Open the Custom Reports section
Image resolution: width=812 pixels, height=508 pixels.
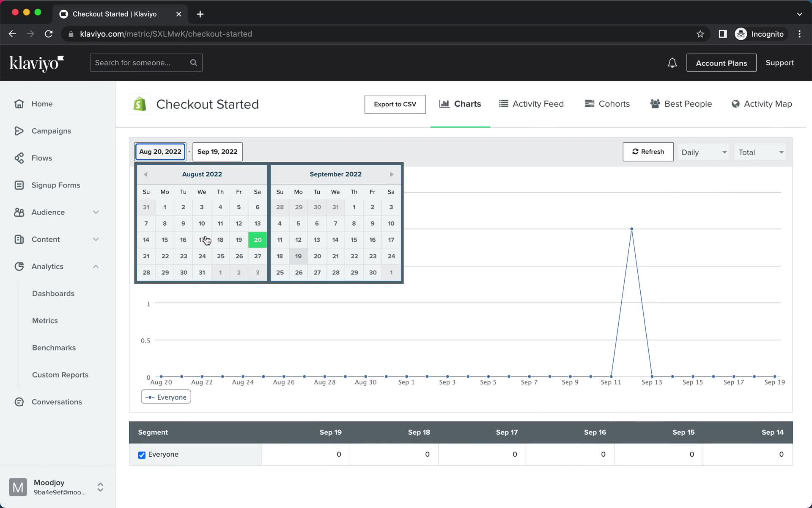60,375
